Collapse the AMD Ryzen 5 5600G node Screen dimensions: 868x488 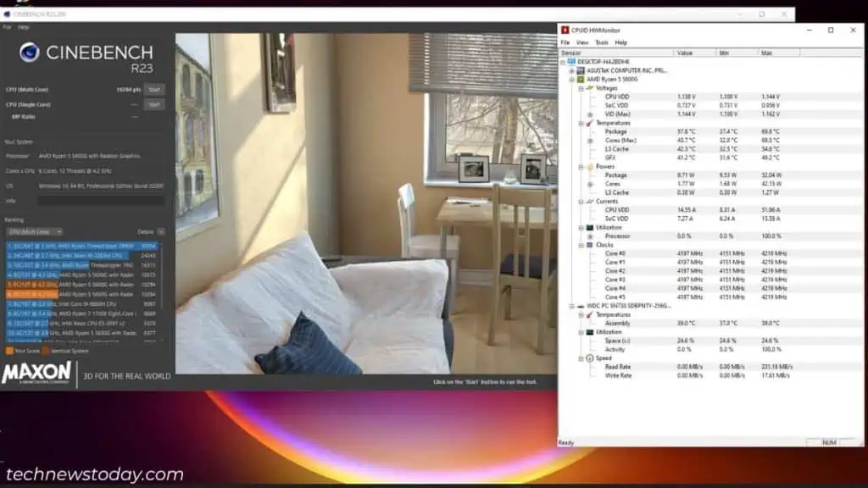(x=572, y=80)
